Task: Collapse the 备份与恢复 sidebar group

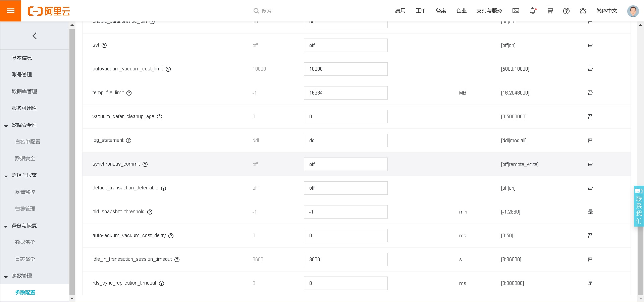Action: pos(6,227)
